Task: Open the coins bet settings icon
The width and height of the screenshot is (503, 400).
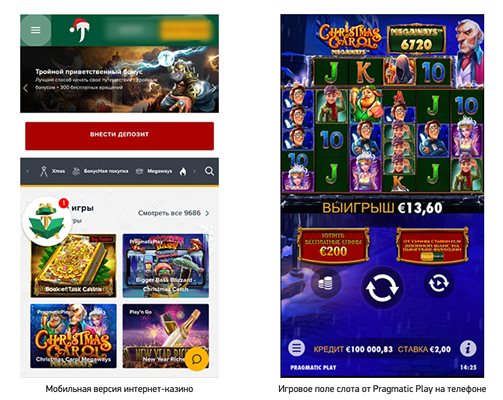Action: click(326, 284)
